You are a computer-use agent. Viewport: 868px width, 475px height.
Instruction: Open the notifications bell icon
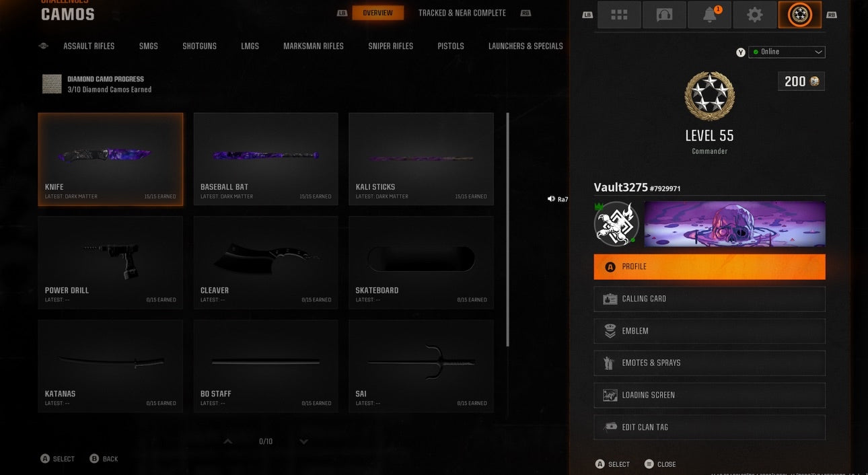pyautogui.click(x=709, y=14)
